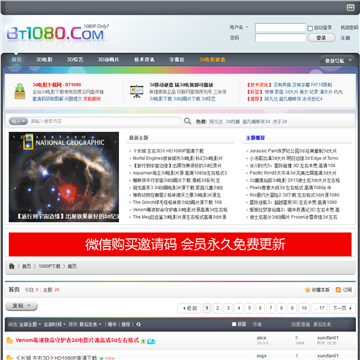Click hot search term 3d肉蒲
The width and height of the screenshot is (360, 360).
[233, 121]
